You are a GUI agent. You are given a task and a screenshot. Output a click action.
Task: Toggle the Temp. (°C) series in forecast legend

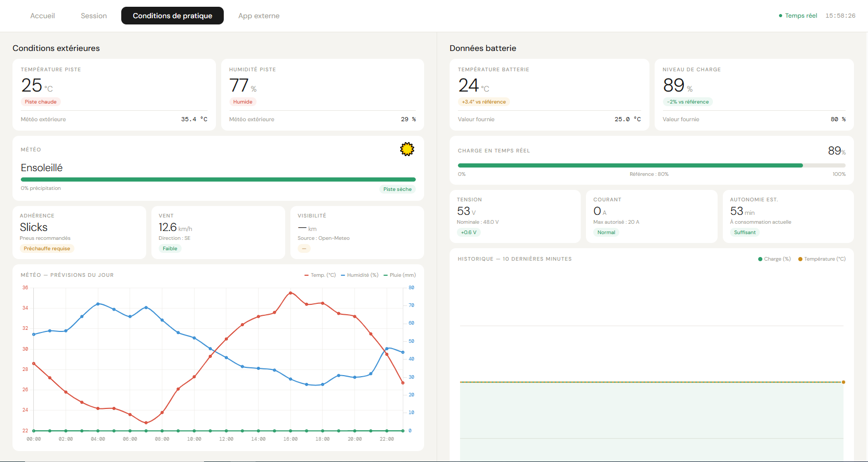pyautogui.click(x=320, y=275)
